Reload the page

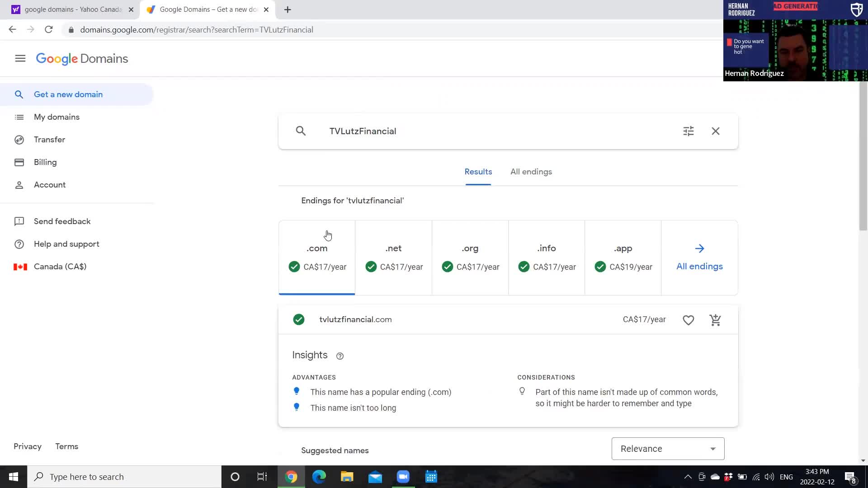click(48, 29)
